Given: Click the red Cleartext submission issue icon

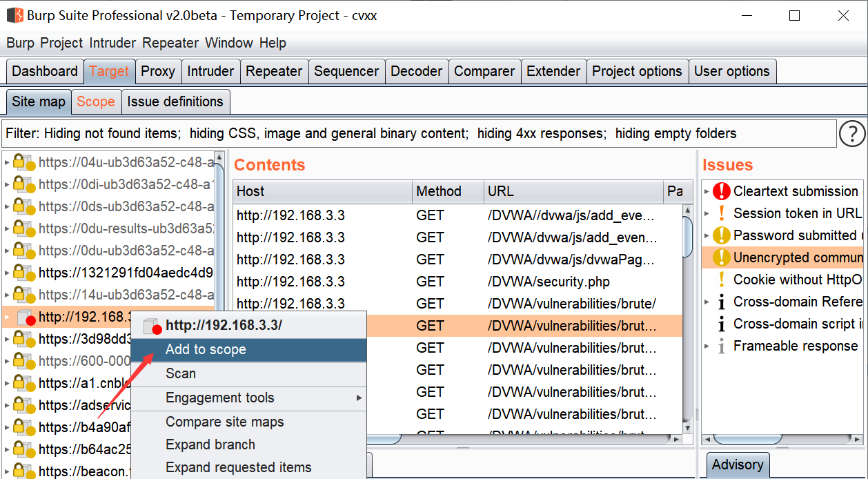Looking at the screenshot, I should (722, 191).
